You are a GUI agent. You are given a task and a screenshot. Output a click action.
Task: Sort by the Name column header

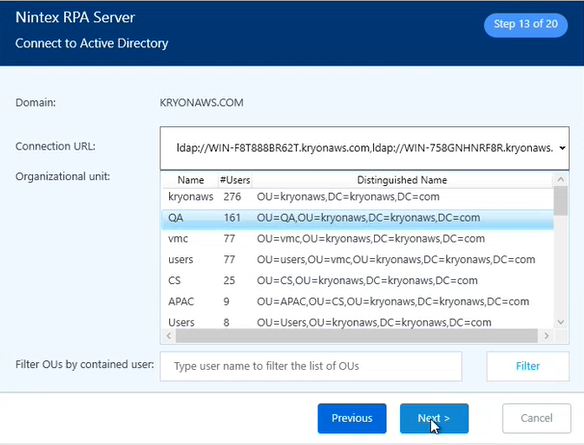(x=190, y=180)
